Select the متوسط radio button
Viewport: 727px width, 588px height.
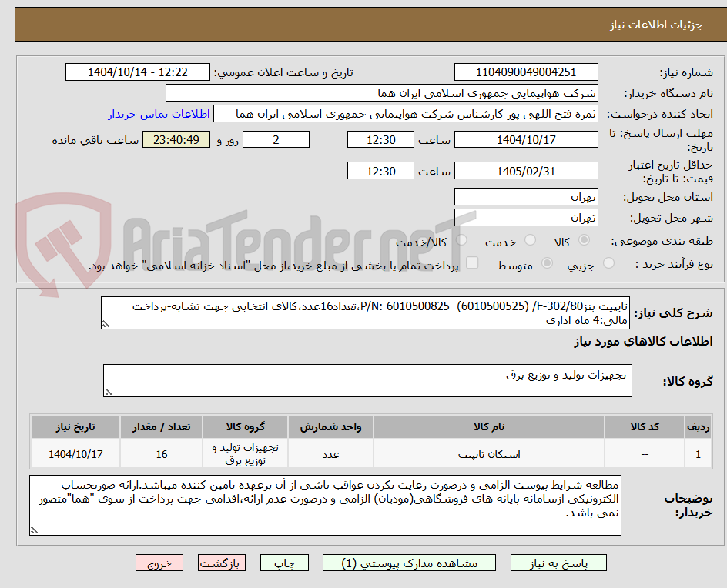click(x=548, y=262)
